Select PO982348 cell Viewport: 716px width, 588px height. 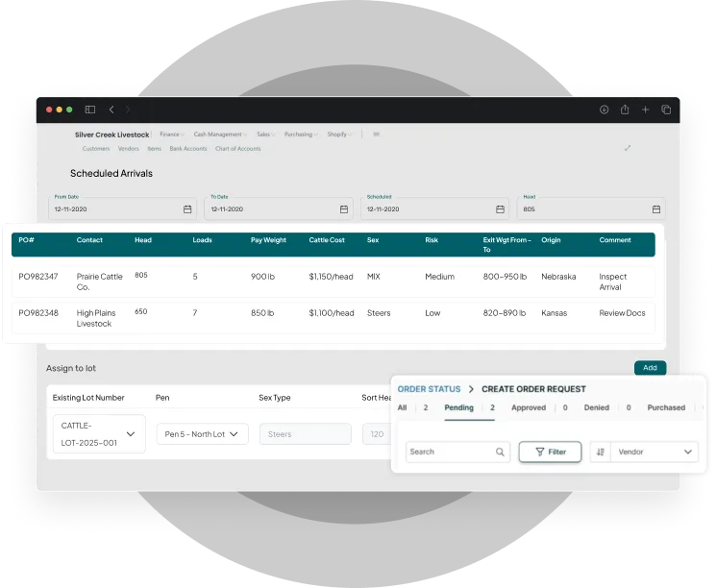click(x=38, y=313)
